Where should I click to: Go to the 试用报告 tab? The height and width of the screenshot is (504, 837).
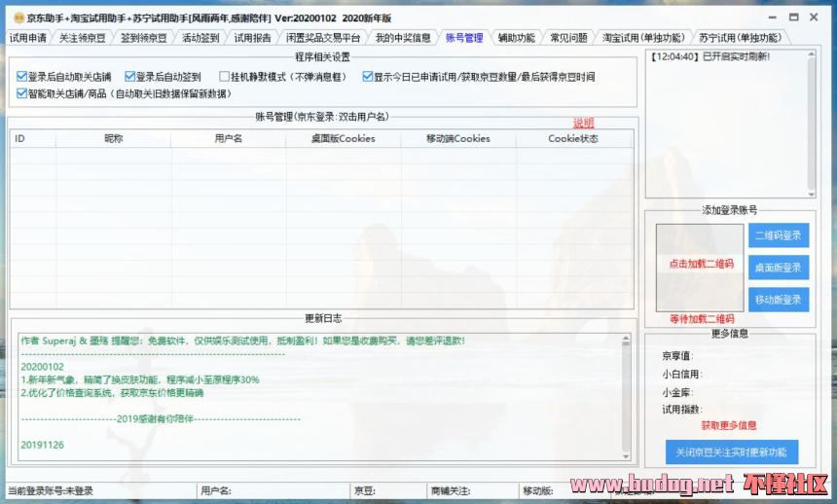click(x=252, y=38)
